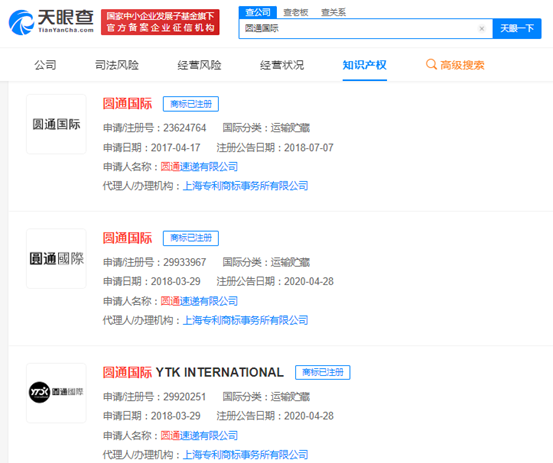
Task: Click the 天眼一下 search button
Action: pos(517,29)
